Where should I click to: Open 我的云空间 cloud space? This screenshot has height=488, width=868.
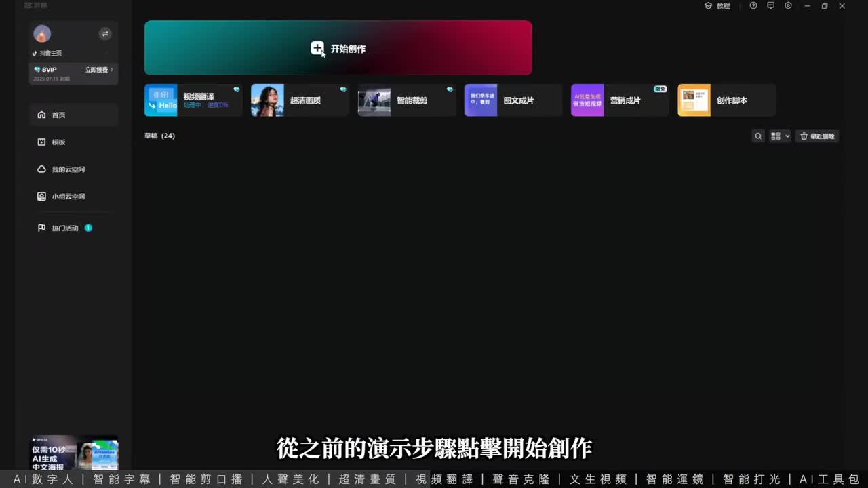coord(68,169)
